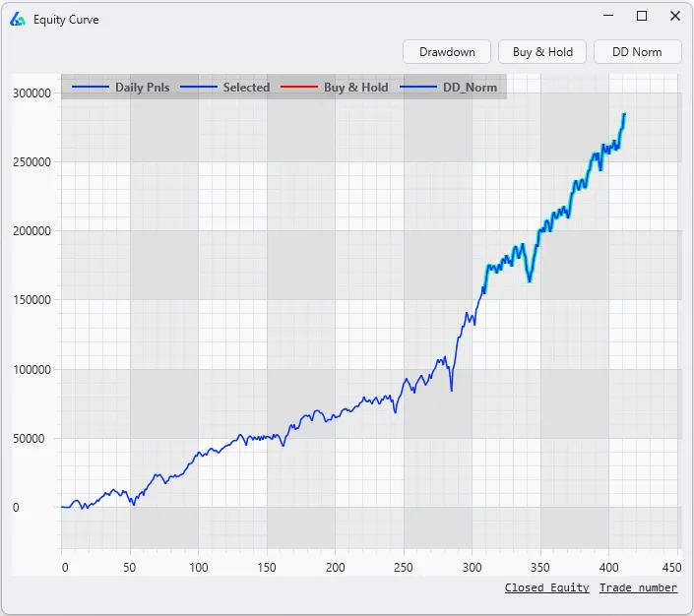This screenshot has width=694, height=616.
Task: Click the sharp dip in the cyan-highlighted curve section
Action: point(530,280)
